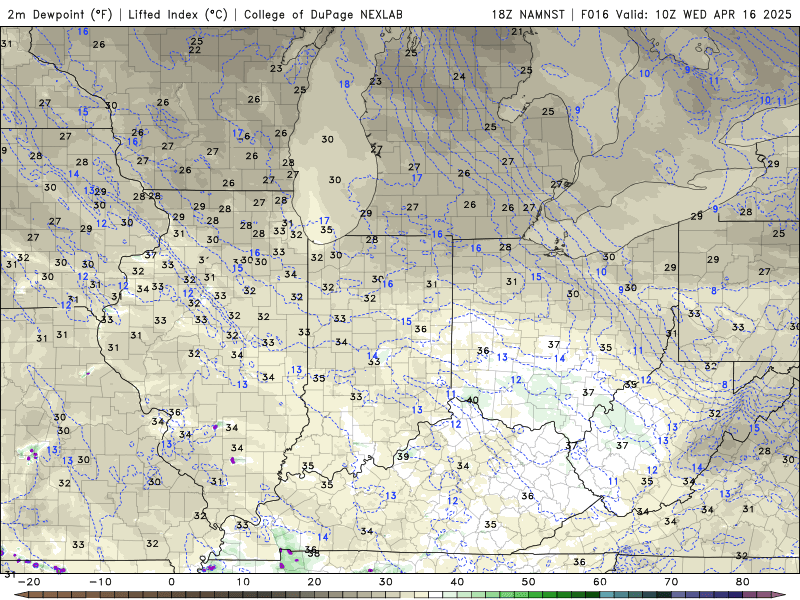The image size is (800, 600).
Task: Click the black dewpoint value 22 on the map
Action: (194, 50)
